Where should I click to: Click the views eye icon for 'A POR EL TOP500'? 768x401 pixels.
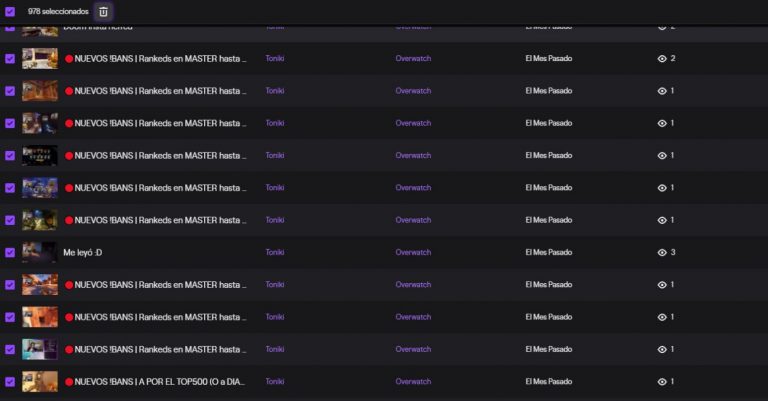point(662,382)
